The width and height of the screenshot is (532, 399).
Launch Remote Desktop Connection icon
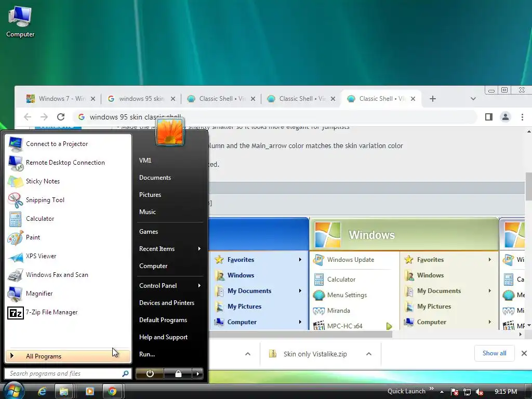click(x=15, y=163)
